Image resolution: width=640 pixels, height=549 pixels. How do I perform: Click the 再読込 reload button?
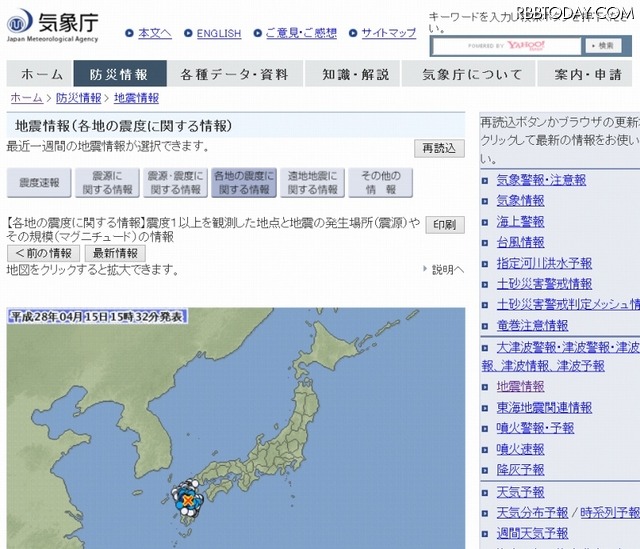439,148
